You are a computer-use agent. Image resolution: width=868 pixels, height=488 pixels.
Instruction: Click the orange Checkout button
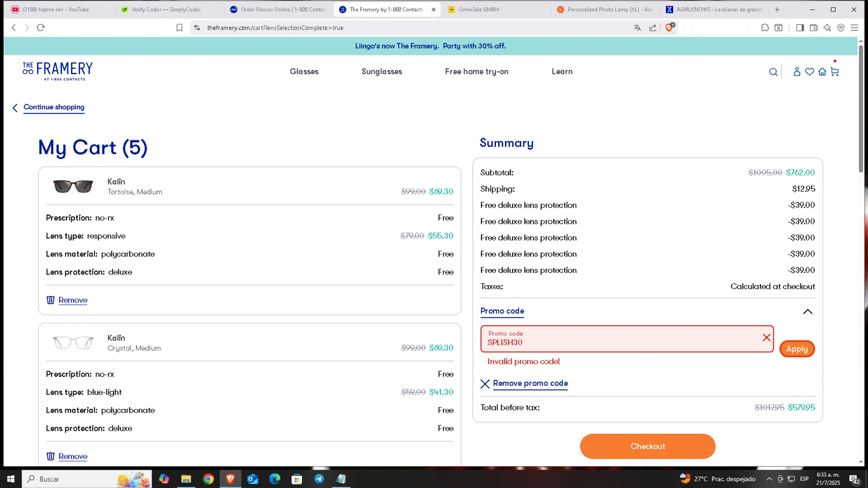[648, 446]
